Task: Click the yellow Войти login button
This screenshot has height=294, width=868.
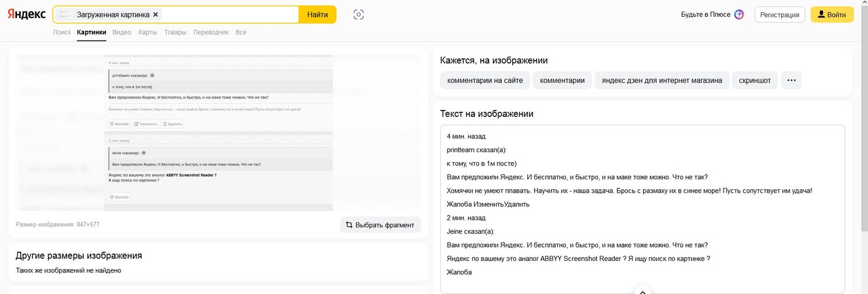Action: tap(832, 14)
